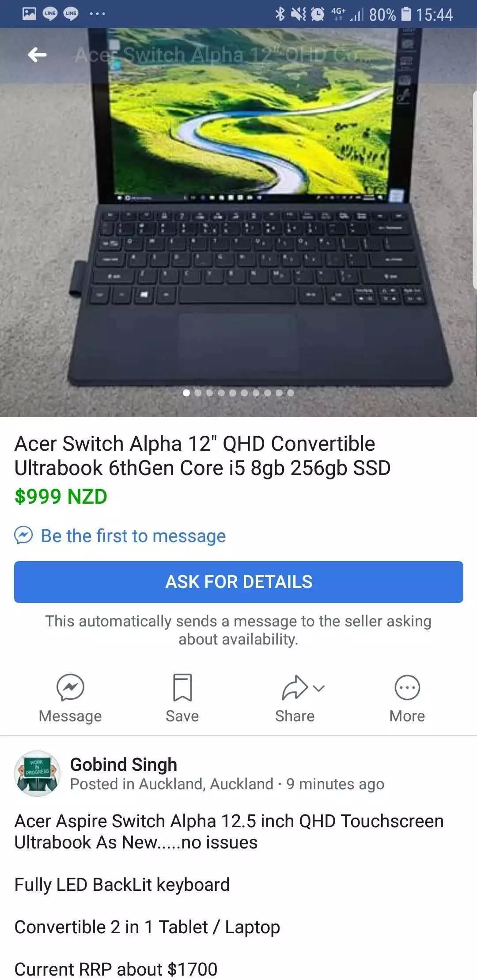Open Gobind Singh seller name link
477x980 pixels.
[x=124, y=765]
